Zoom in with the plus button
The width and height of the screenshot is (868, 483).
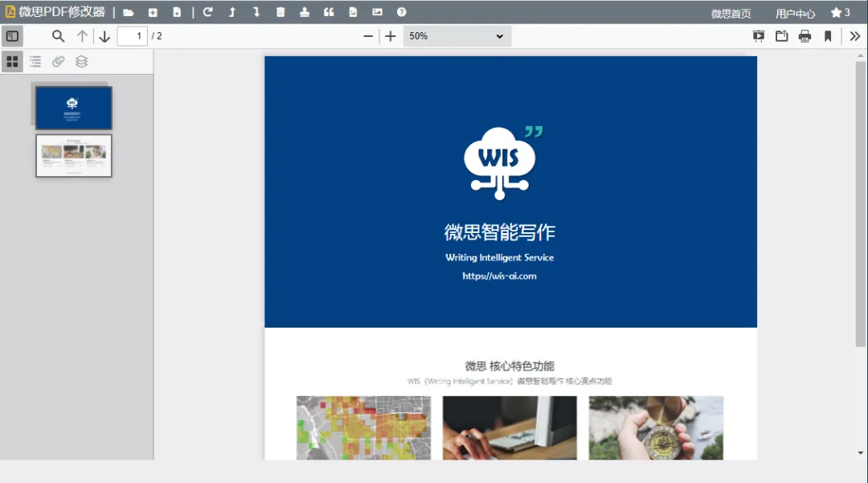(x=391, y=36)
